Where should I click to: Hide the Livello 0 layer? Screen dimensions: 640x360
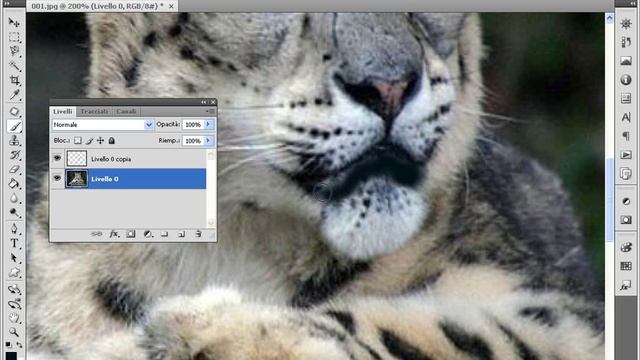[57, 178]
